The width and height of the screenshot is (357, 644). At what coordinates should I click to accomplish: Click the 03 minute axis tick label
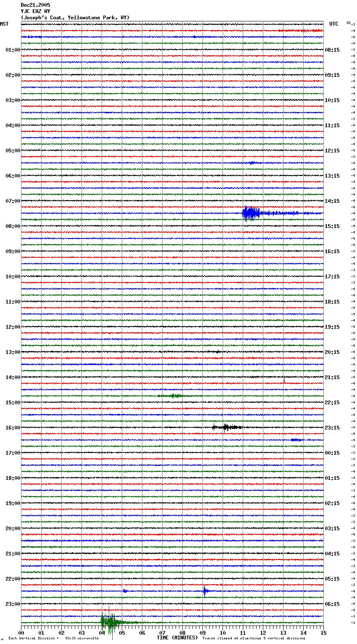tap(81, 633)
